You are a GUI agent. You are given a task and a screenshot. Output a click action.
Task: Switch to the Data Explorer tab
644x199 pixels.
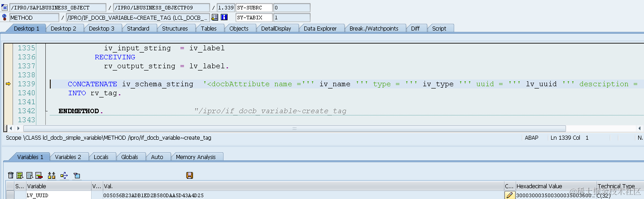pyautogui.click(x=320, y=28)
